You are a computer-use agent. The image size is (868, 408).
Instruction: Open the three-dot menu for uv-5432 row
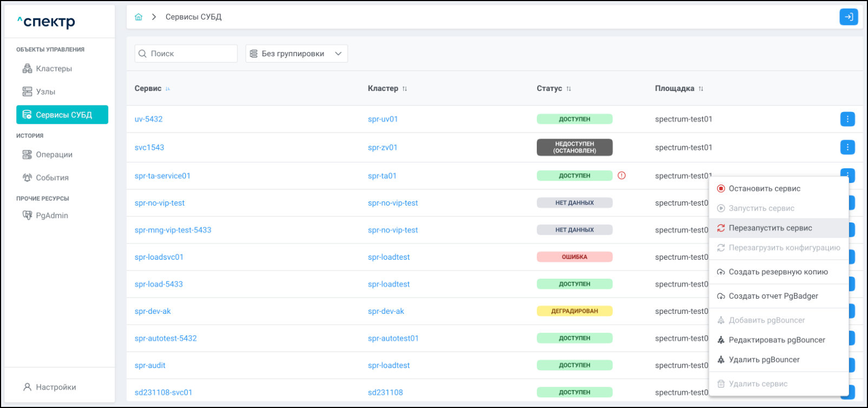pyautogui.click(x=847, y=119)
